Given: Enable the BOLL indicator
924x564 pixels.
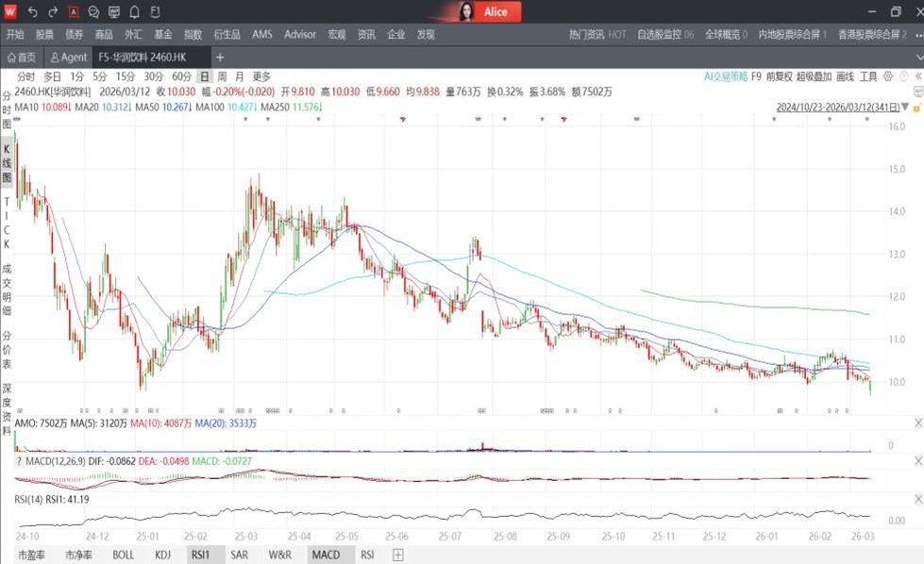Looking at the screenshot, I should pos(124,556).
